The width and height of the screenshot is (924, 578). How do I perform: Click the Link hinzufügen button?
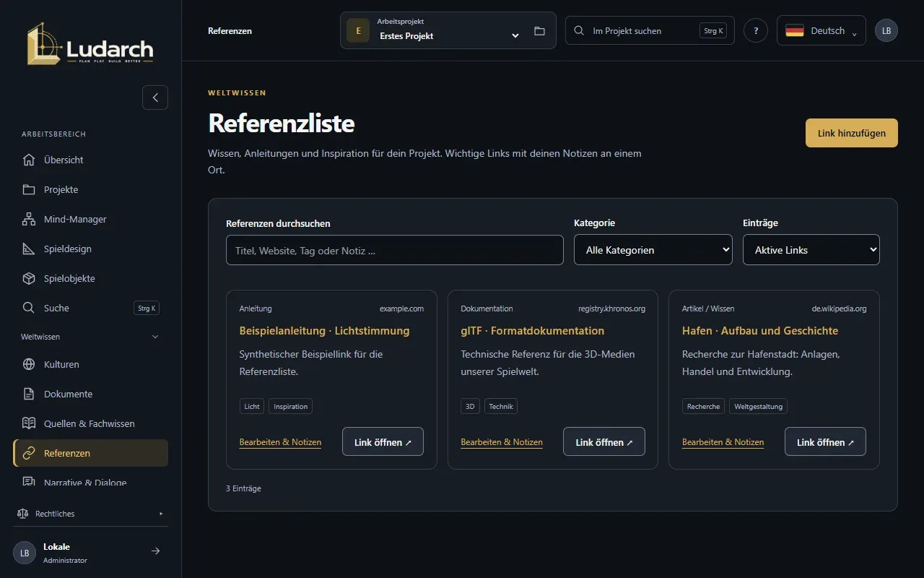click(x=852, y=133)
